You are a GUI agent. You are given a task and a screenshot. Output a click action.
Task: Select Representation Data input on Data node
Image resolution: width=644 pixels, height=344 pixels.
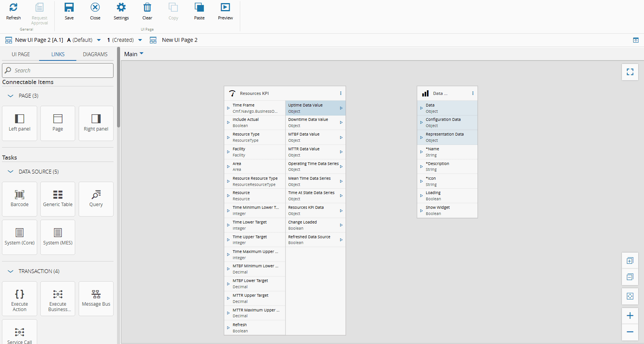(447, 137)
